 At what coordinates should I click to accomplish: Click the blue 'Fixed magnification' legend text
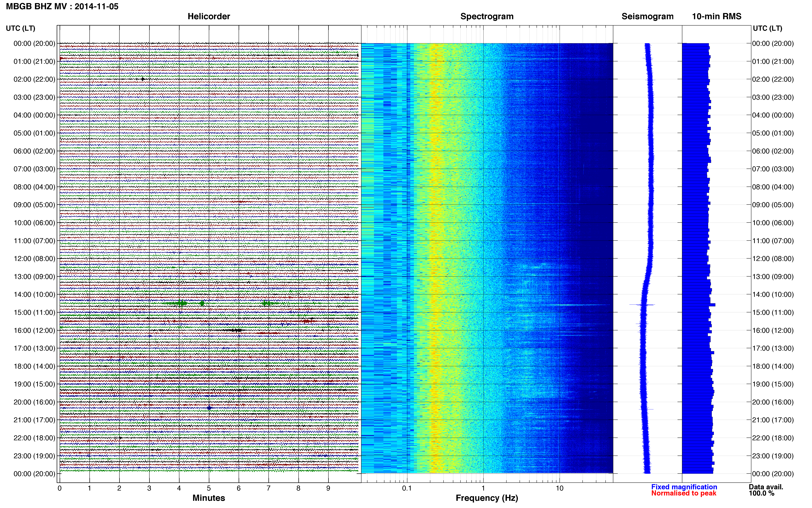point(684,487)
